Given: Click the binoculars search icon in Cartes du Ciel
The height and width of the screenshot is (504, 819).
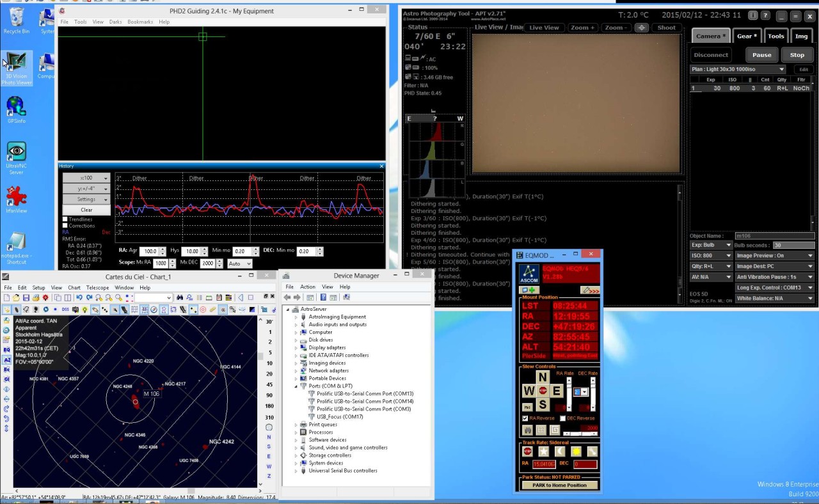Looking at the screenshot, I should [180, 297].
